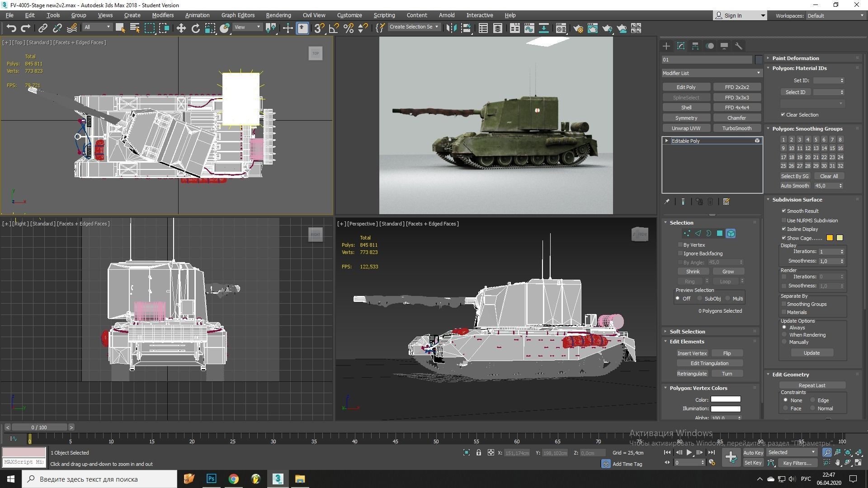This screenshot has height=488, width=868.
Task: Click the Redo arrow in main toolbar
Action: (26, 28)
